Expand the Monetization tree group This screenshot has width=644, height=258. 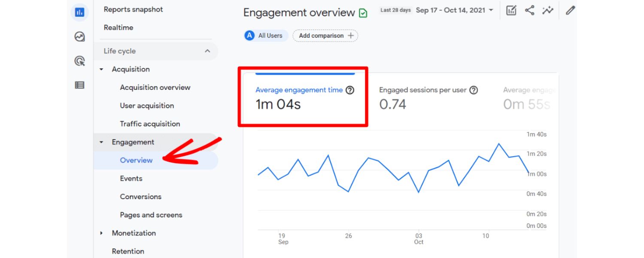click(x=101, y=233)
